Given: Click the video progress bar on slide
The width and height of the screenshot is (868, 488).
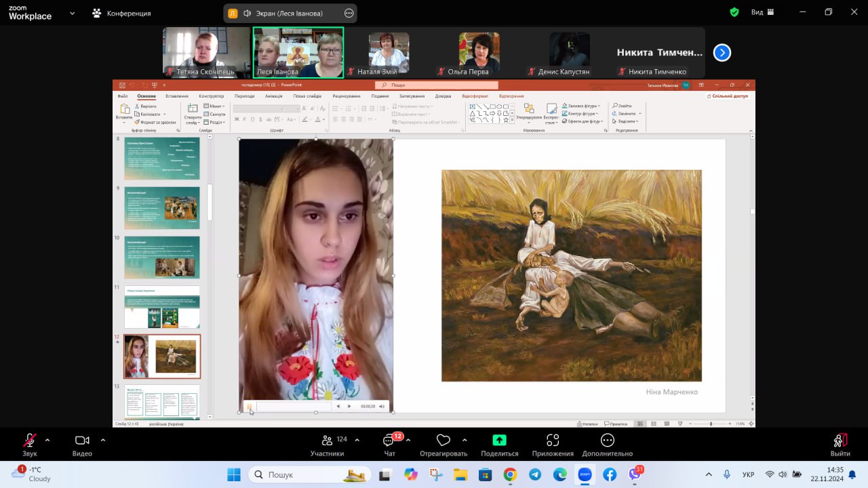Looking at the screenshot, I should coord(294,407).
